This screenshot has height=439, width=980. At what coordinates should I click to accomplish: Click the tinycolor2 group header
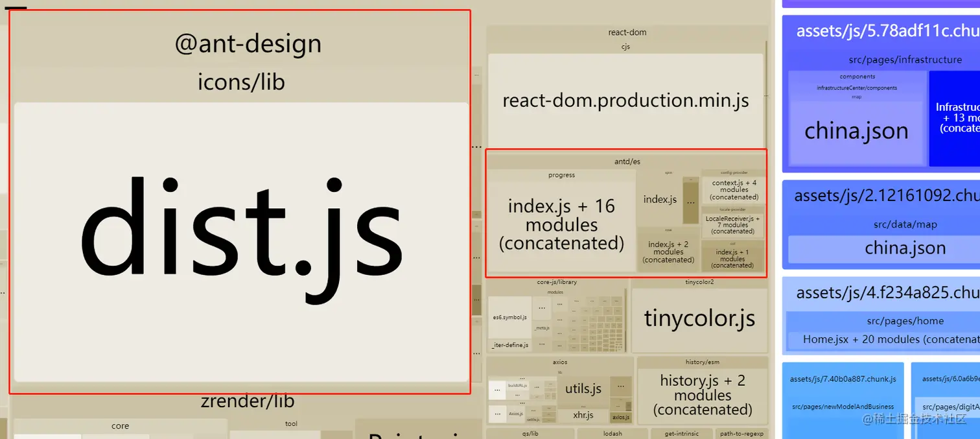699,282
